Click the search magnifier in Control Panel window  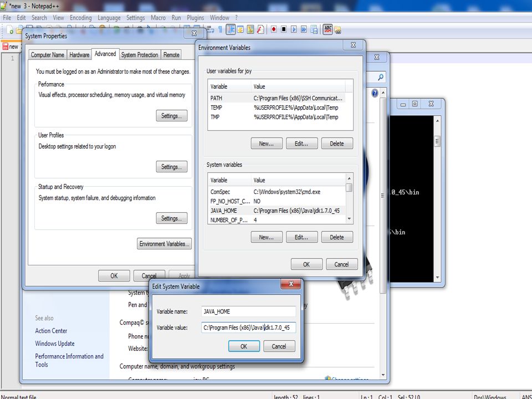point(380,78)
